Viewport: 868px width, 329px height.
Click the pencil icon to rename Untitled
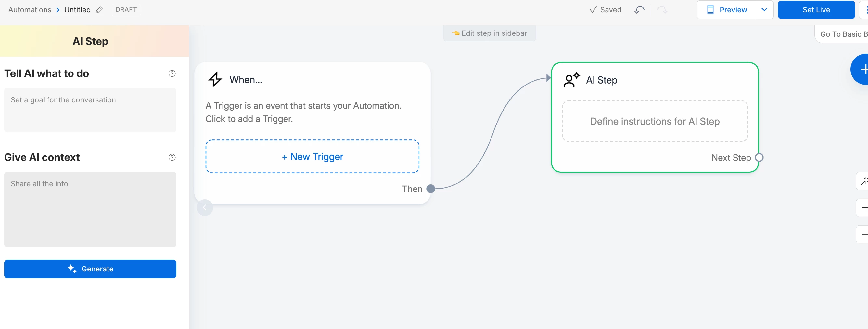click(99, 10)
